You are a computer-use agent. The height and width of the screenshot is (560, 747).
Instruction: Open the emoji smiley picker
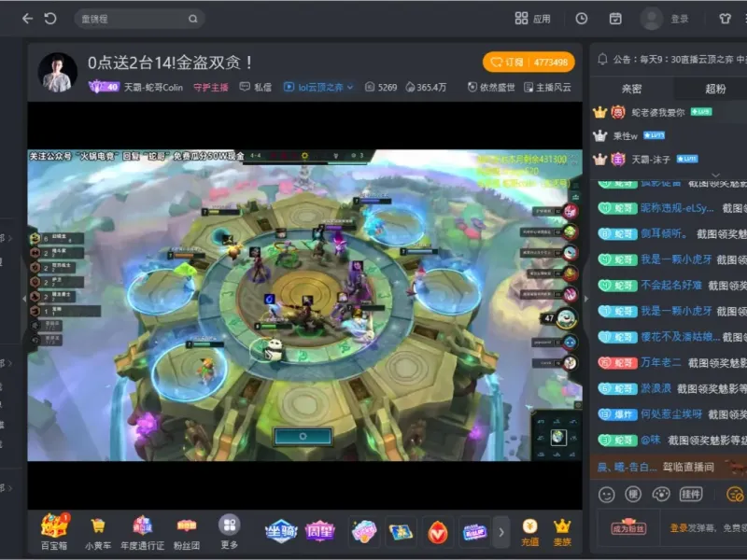(x=606, y=495)
